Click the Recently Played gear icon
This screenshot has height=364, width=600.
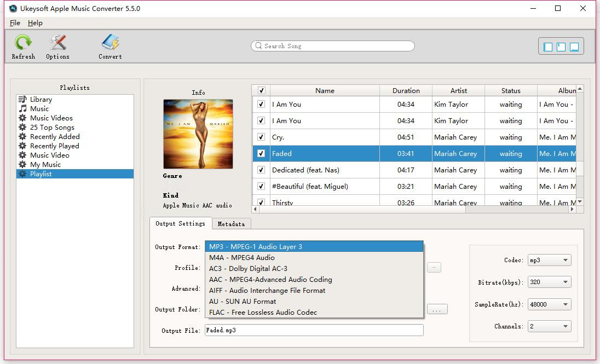pyautogui.click(x=22, y=146)
